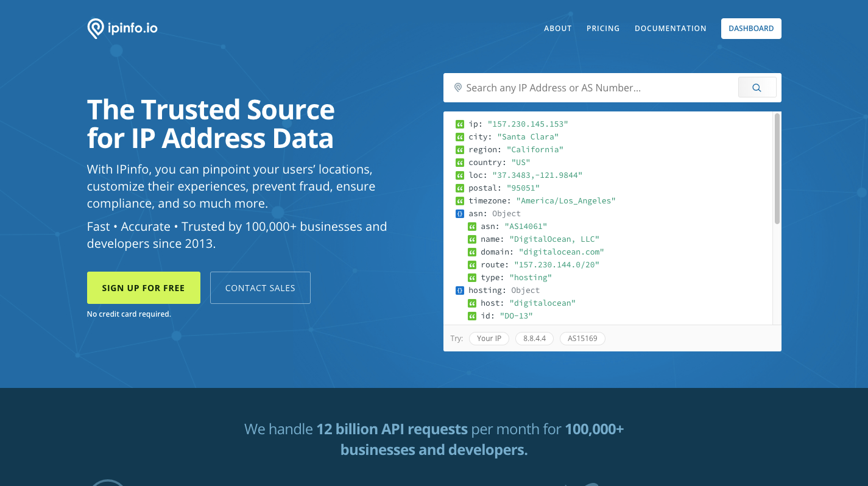The image size is (868, 486).
Task: Click the type value "hosting"
Action: tap(531, 278)
